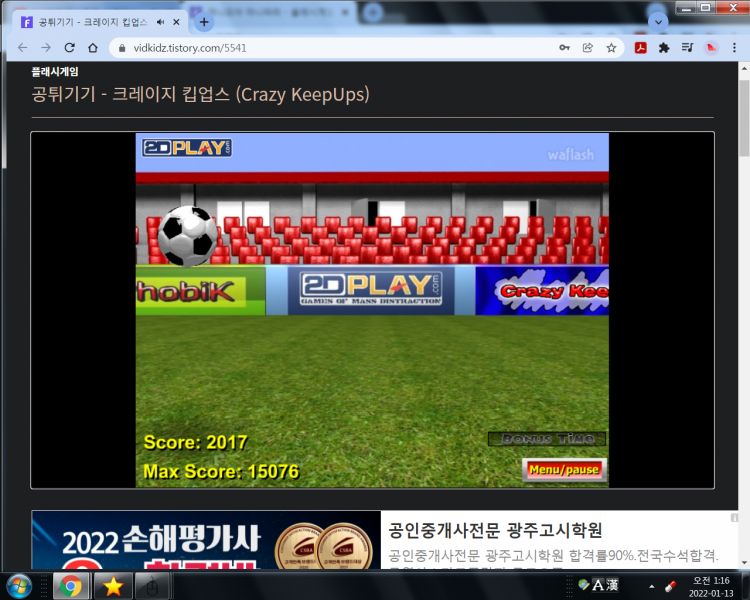
Task: Click the 플래시게임 category link
Action: point(55,72)
